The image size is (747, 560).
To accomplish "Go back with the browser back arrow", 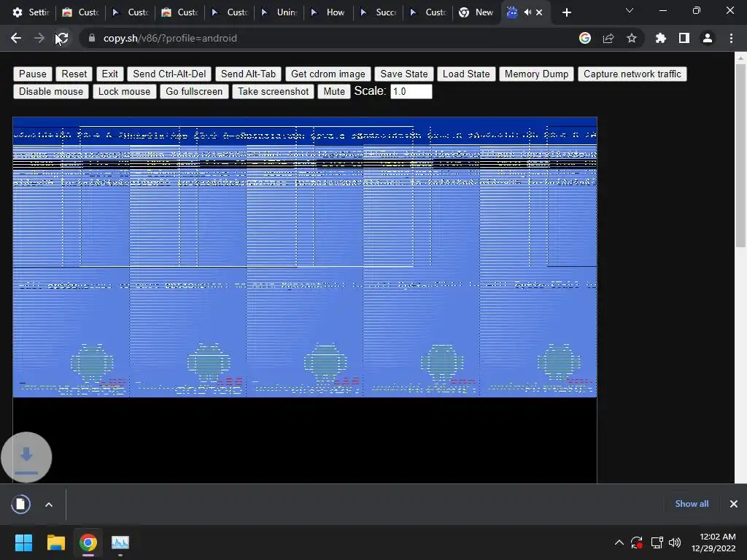I will [x=16, y=38].
